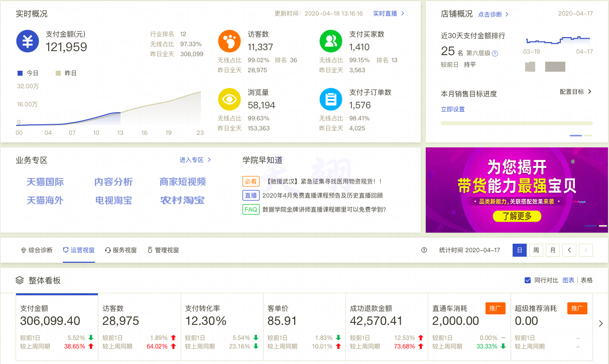The image size is (609, 364).
Task: Click the info icon beside 统计时间
Action: [424, 250]
